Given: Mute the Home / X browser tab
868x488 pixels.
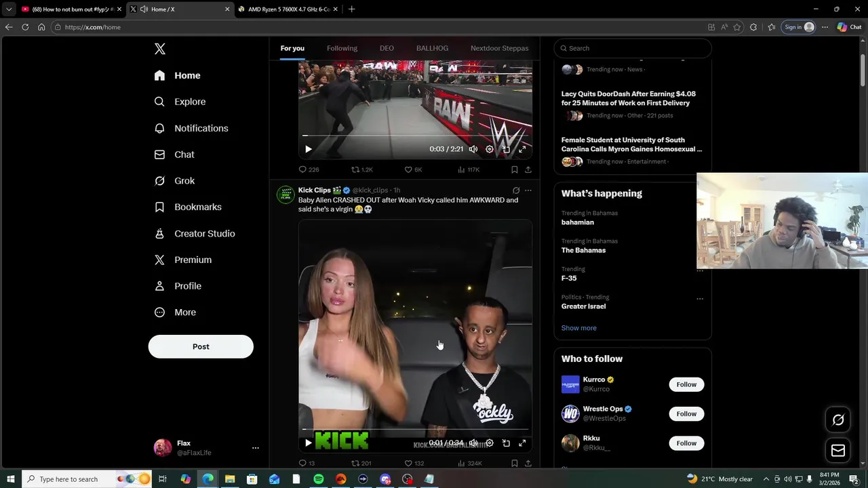Looking at the screenshot, I should [144, 9].
